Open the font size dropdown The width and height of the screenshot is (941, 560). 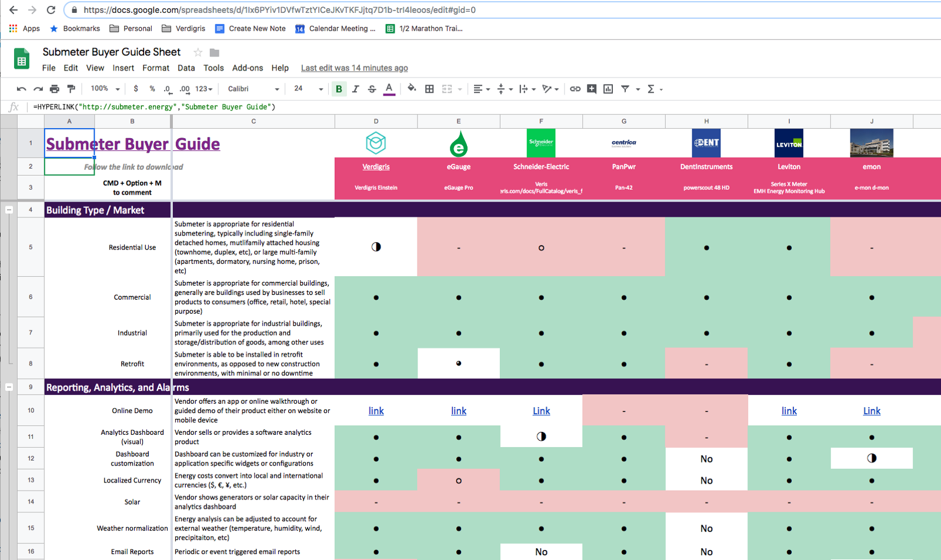(x=308, y=89)
